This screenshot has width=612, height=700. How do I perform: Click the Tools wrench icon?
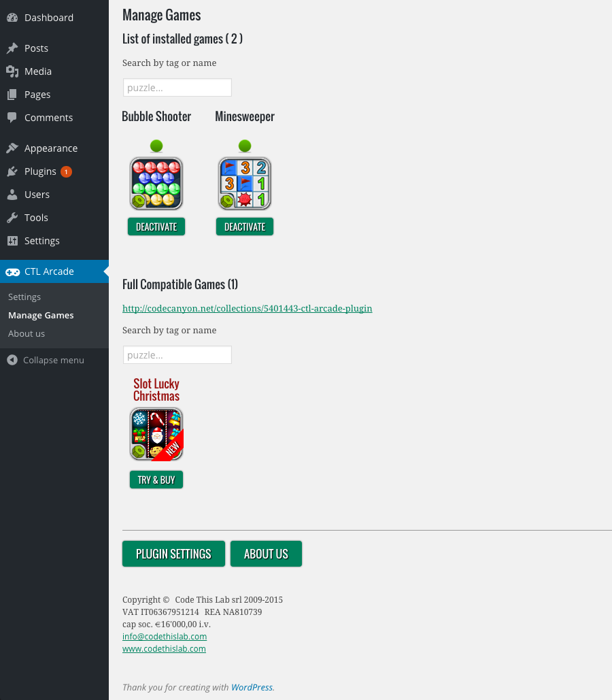pyautogui.click(x=12, y=218)
